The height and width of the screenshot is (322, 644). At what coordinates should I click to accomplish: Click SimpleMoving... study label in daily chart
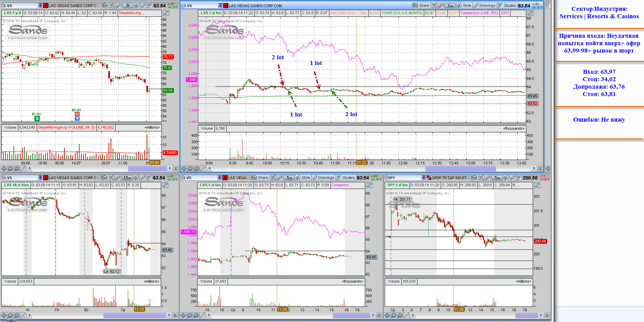tap(131, 13)
